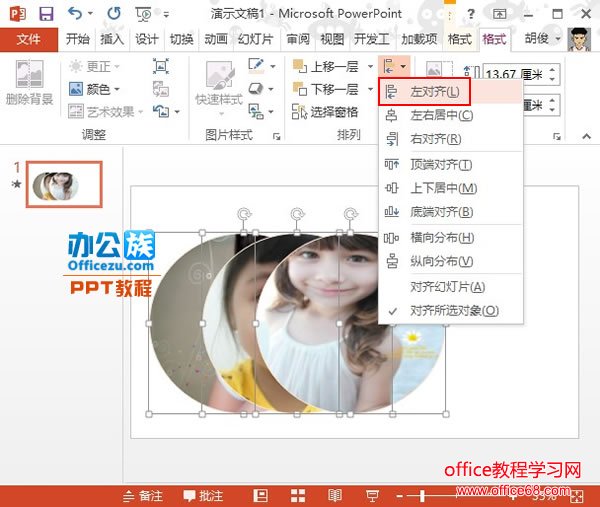Click the Redo/Repeat icon
This screenshot has width=600, height=507.
point(114,14)
